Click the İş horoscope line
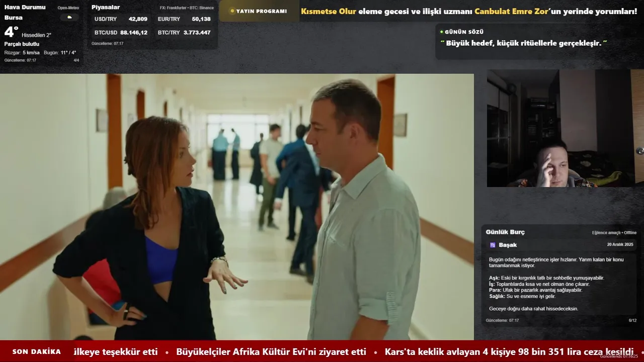Screen dimensions: 644x362 pos(539,284)
